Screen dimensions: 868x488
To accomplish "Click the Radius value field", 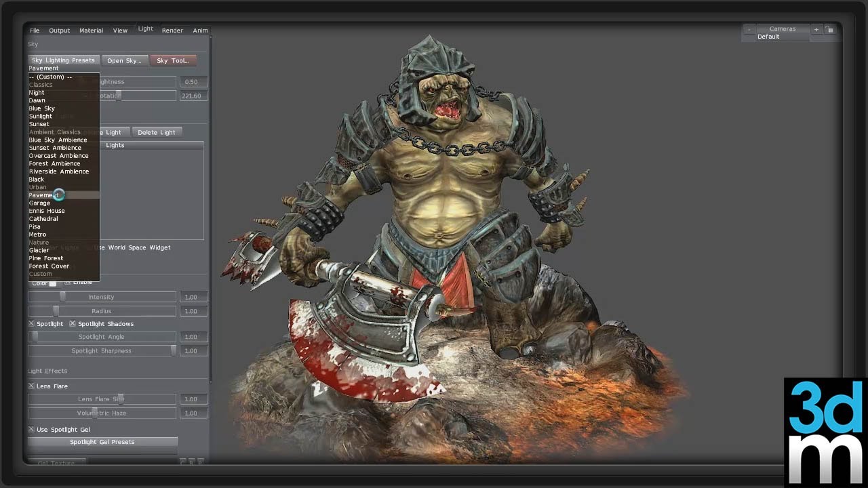I will [x=193, y=311].
